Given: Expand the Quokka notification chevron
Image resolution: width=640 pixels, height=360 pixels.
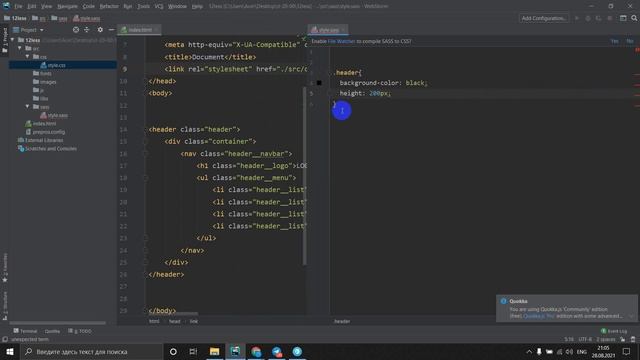Looking at the screenshot, I should click(x=632, y=316).
